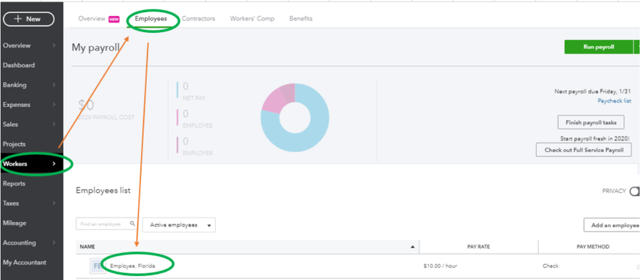The height and width of the screenshot is (280, 644).
Task: Click Finish payroll tasks button
Action: [590, 122]
